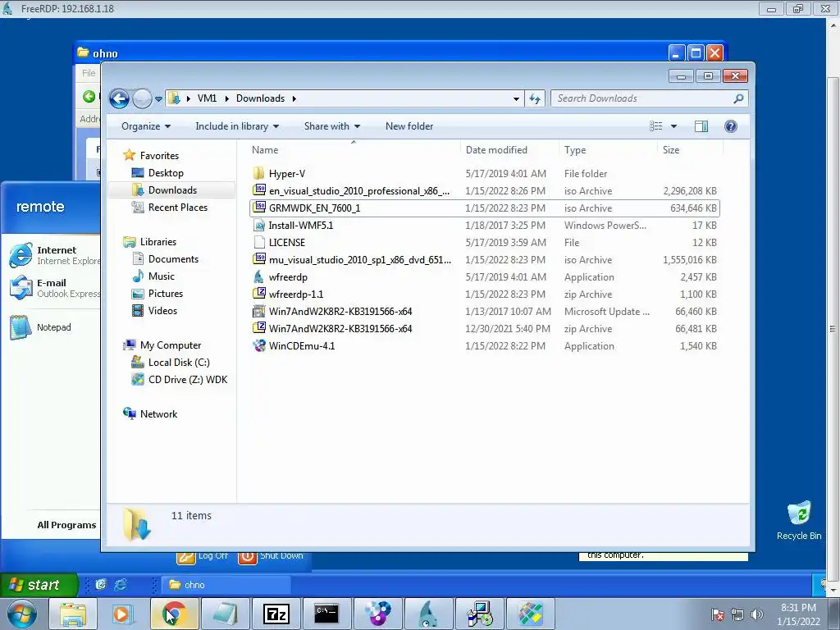This screenshot has width=840, height=630.
Task: Toggle the preview pane icon
Action: (x=701, y=126)
